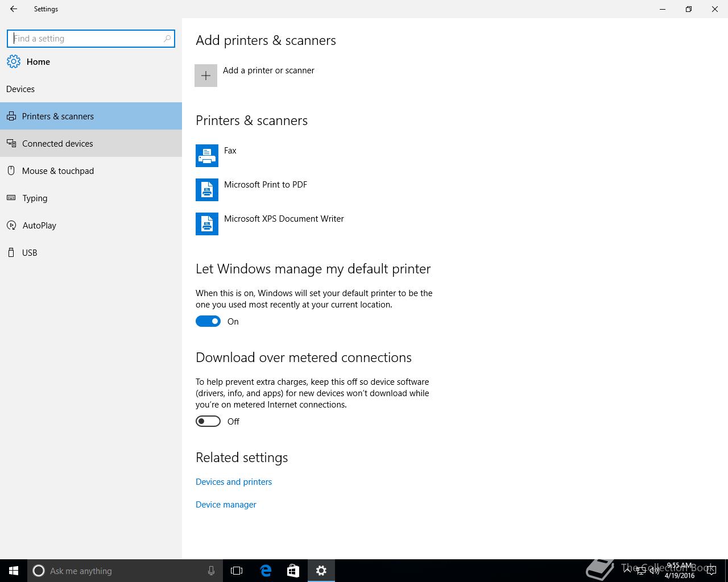This screenshot has height=582, width=728.
Task: Select the Microsoft Print to PDF icon
Action: tap(207, 190)
